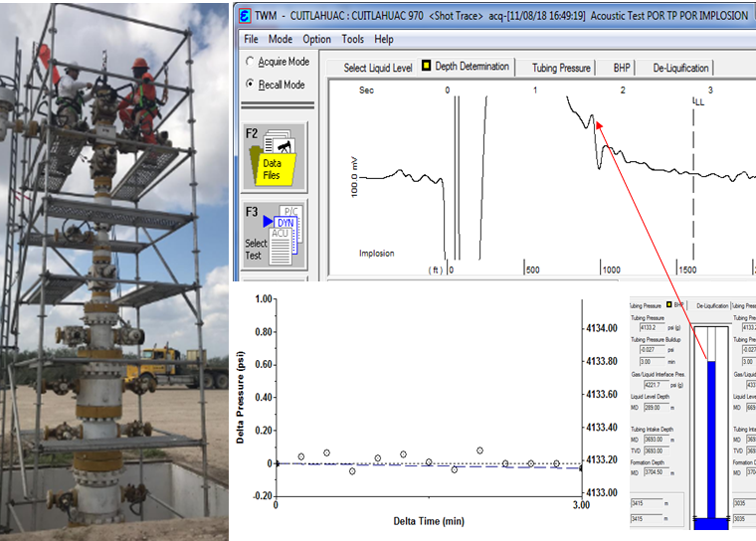Click Tubing Pressure field showing 4133.2
Viewport: 756px width, 541px height.
pyautogui.click(x=653, y=327)
